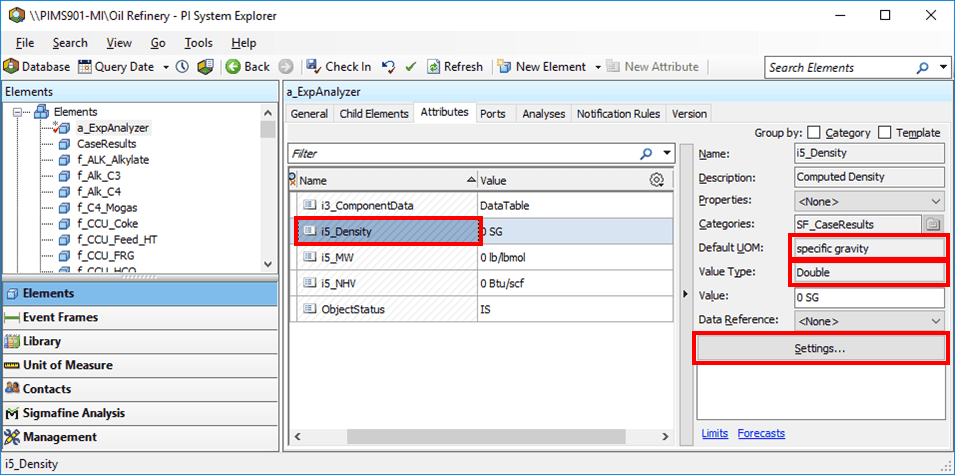Click the Settings... button
This screenshot has width=955, height=475.
(821, 349)
